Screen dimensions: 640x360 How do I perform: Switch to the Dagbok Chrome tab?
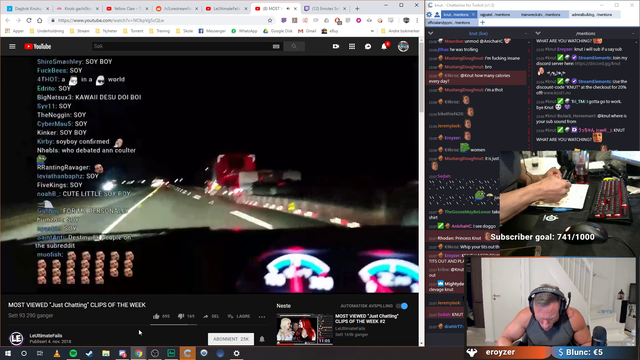pos(27,9)
